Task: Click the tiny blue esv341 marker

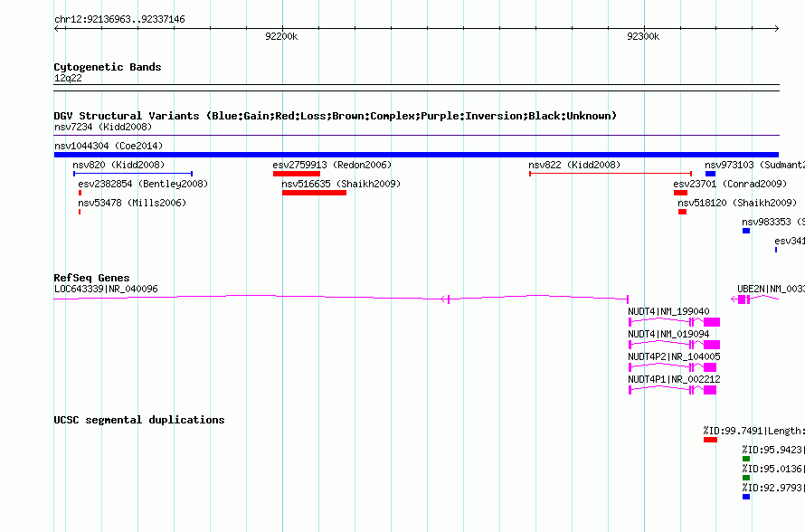Action: pos(776,250)
